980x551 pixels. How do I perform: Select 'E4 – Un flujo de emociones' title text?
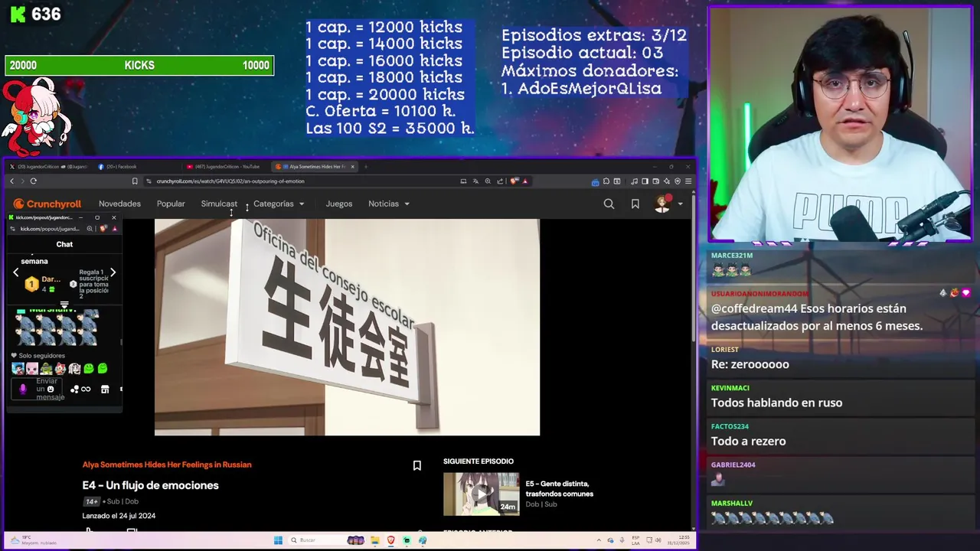point(150,485)
